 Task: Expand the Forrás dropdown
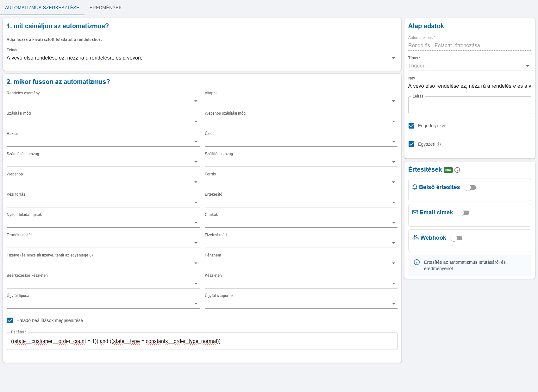click(x=301, y=182)
